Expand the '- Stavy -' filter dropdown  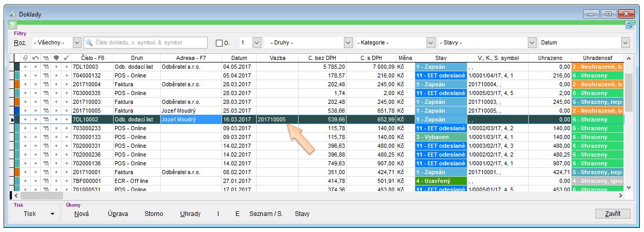click(532, 43)
